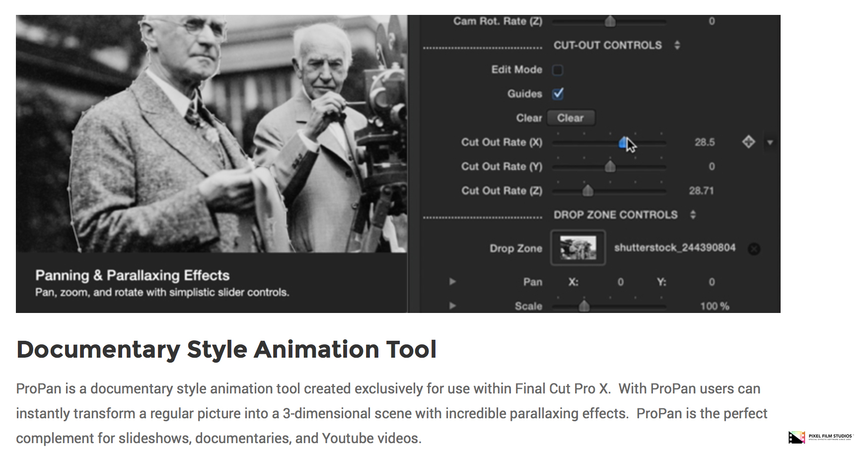Click the Drop Zone label
Image resolution: width=868 pixels, height=462 pixels.
[516, 248]
